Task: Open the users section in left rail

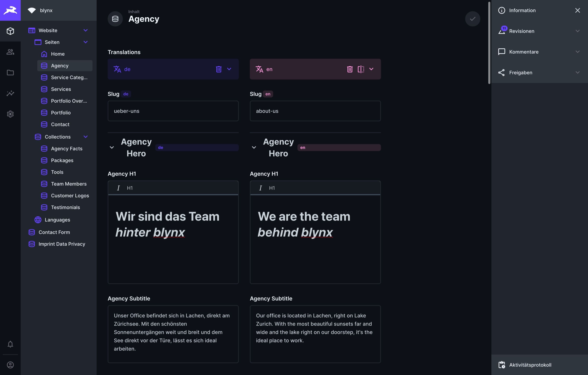Action: [10, 52]
